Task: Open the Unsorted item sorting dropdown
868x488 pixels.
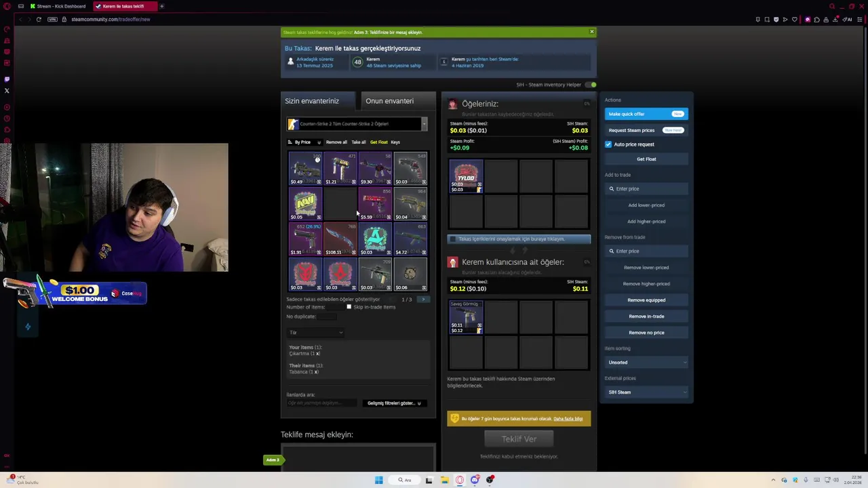Action: 646,363
